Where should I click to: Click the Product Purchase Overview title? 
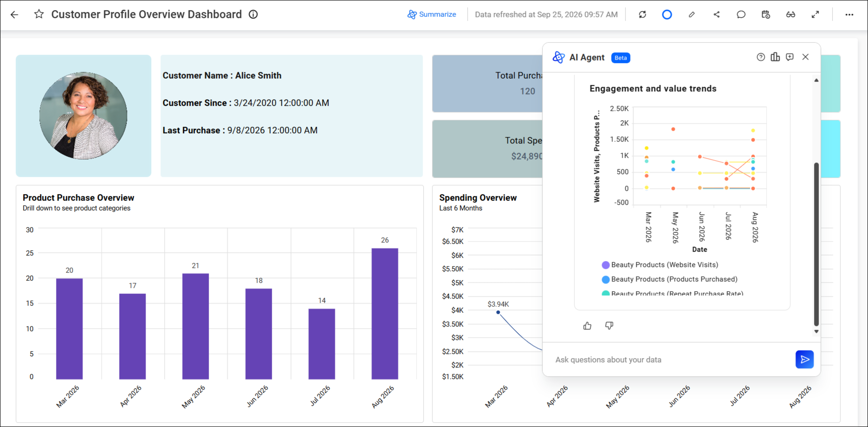tap(78, 198)
